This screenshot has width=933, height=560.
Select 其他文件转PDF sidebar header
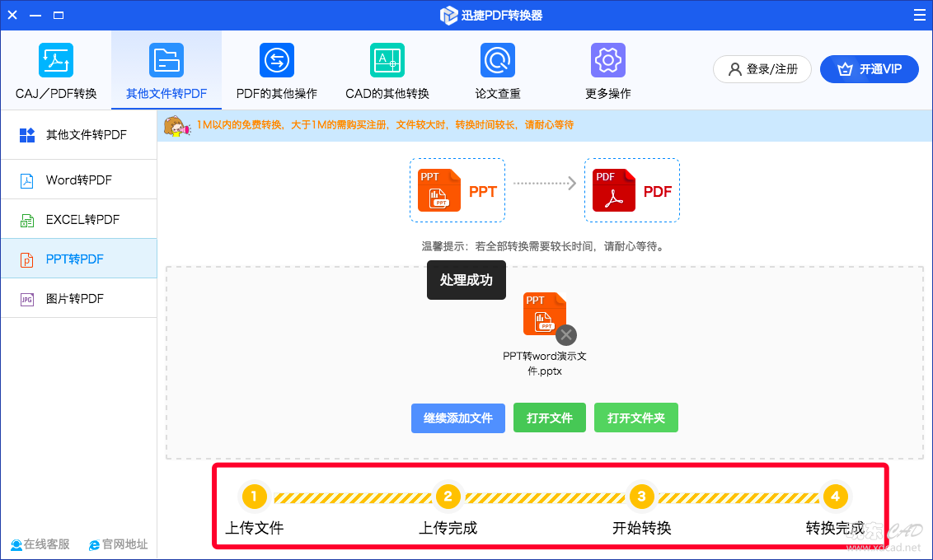click(x=79, y=135)
